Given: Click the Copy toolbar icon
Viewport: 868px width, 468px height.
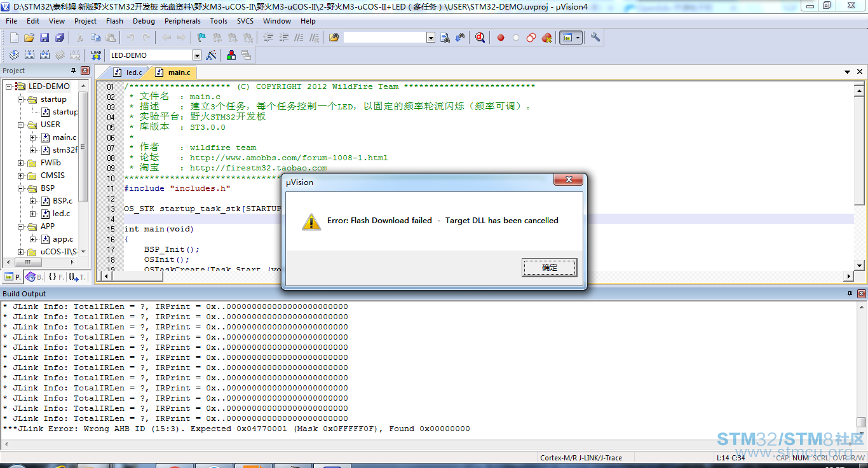Looking at the screenshot, I should 95,38.
